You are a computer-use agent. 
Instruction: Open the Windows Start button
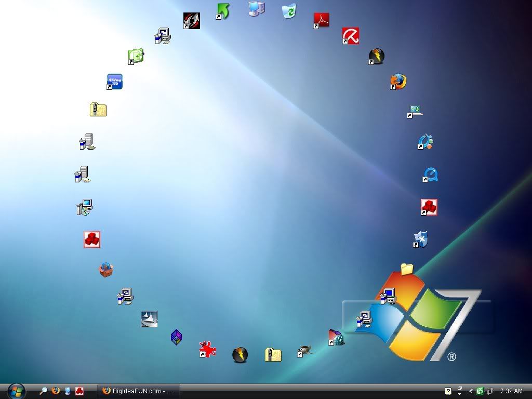point(16,391)
